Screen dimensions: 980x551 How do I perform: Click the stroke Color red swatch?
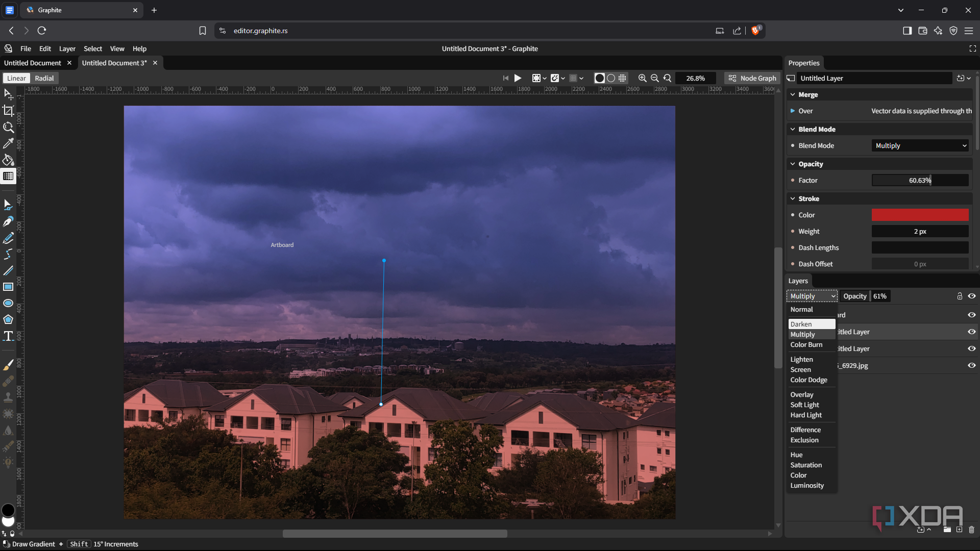click(x=920, y=215)
